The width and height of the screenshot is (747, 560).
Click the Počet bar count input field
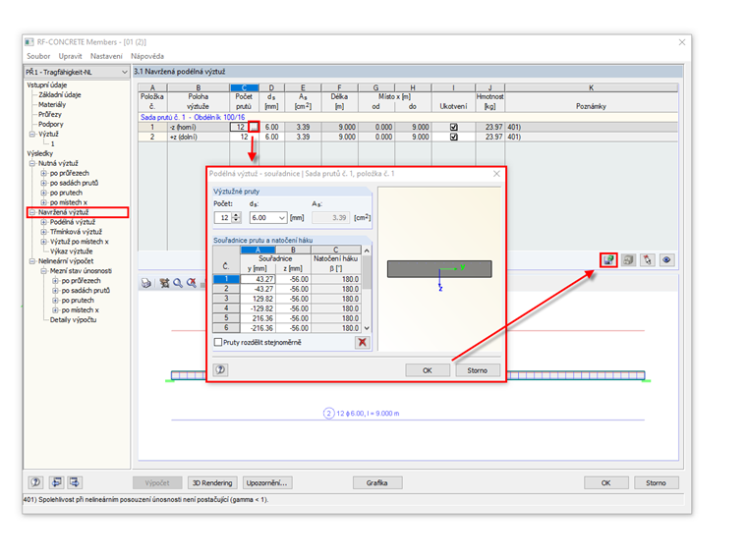223,218
